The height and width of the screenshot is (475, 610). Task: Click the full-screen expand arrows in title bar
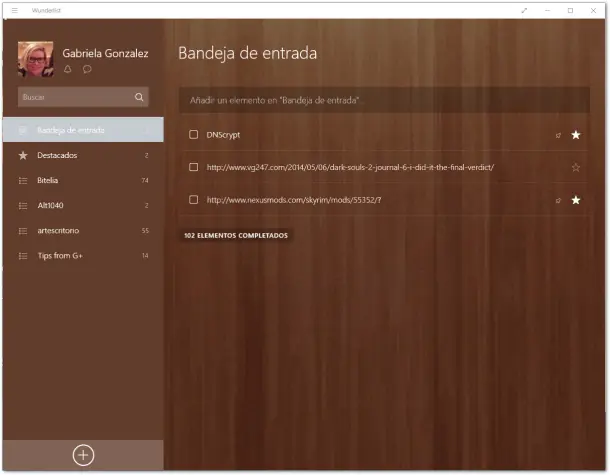point(524,11)
